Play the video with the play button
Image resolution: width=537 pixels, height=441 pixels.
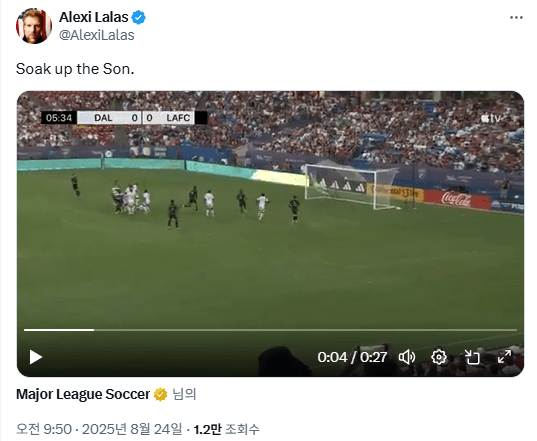tap(36, 357)
